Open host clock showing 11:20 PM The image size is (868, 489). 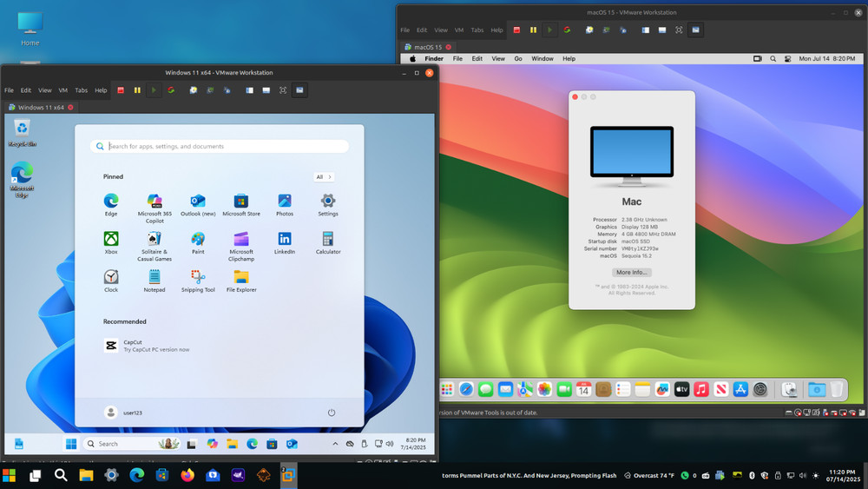tap(843, 476)
